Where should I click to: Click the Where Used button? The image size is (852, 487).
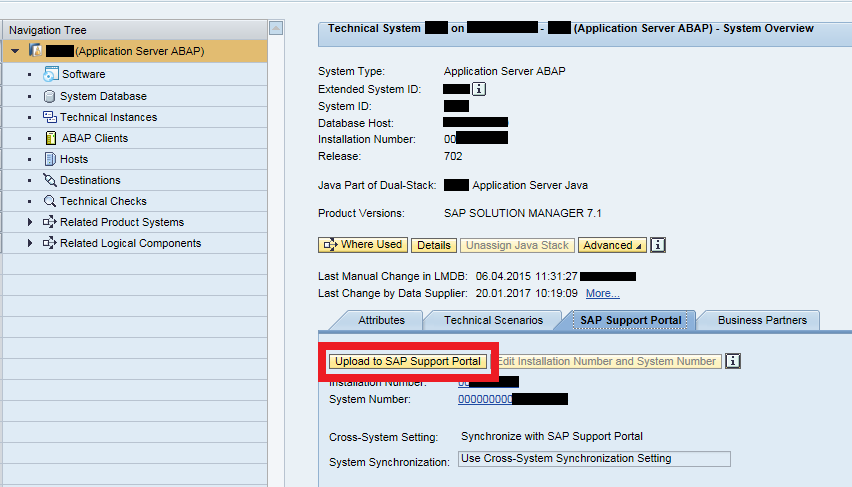pyautogui.click(x=364, y=245)
